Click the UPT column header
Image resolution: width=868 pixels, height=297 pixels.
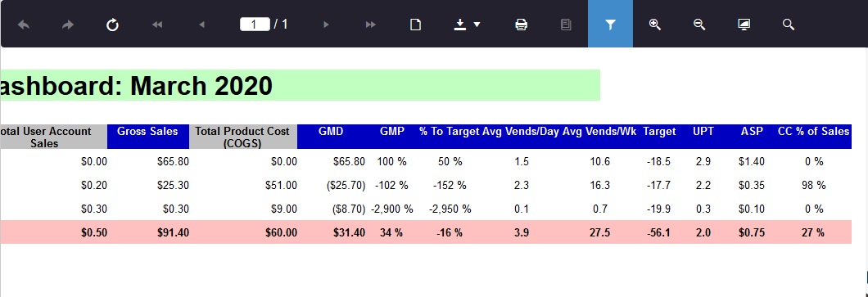pyautogui.click(x=703, y=132)
